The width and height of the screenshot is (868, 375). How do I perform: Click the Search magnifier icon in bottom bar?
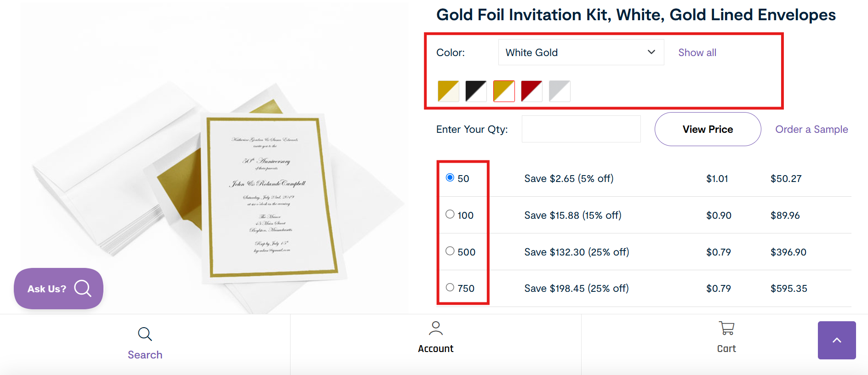point(145,334)
